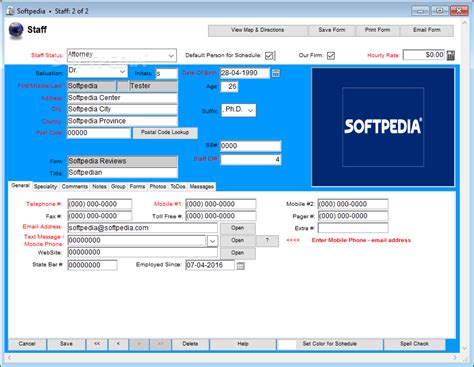This screenshot has height=367, width=474.
Task: Click the Extra # field
Action: coord(353,228)
